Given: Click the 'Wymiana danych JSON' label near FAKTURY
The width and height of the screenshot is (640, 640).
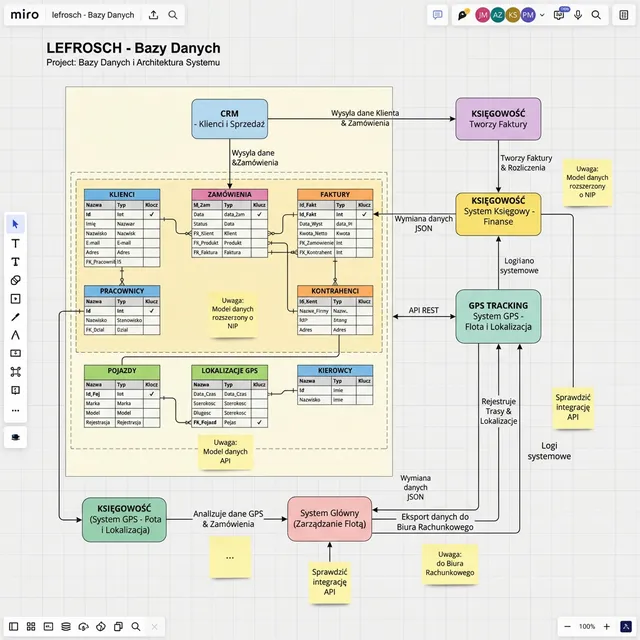Looking at the screenshot, I should coord(423,223).
